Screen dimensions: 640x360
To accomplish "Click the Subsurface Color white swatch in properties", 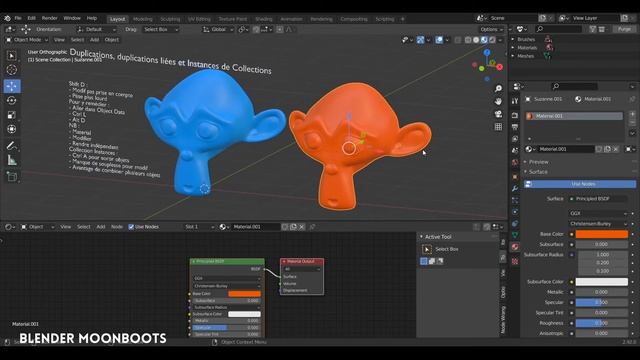I will coord(602,282).
